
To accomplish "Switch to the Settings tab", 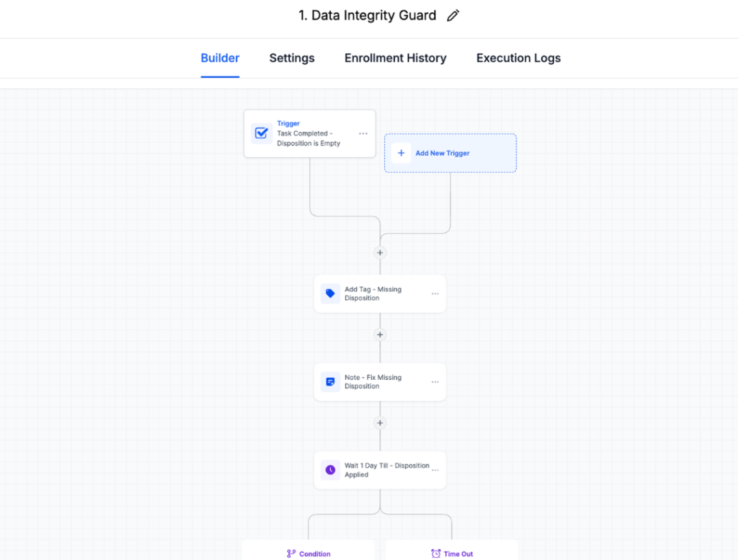I will pos(291,58).
